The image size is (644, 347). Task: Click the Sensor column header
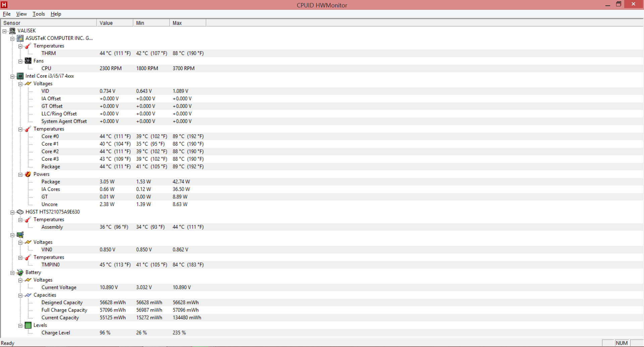click(49, 23)
